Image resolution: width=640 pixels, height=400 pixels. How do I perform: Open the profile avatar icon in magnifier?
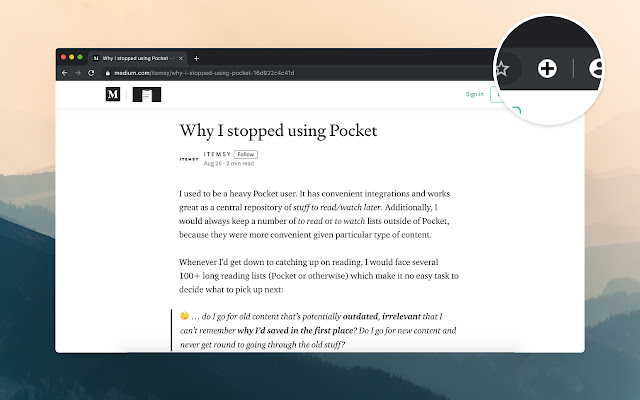[x=596, y=69]
